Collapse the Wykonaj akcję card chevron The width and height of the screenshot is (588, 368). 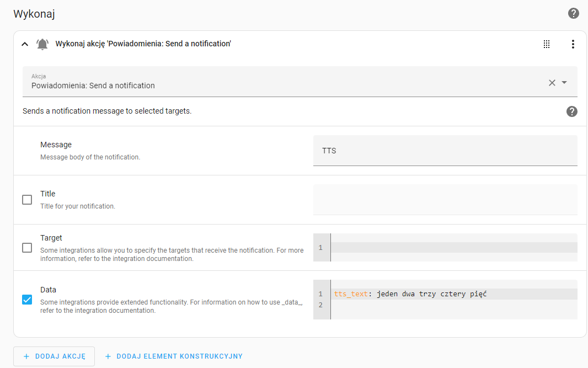tap(25, 44)
